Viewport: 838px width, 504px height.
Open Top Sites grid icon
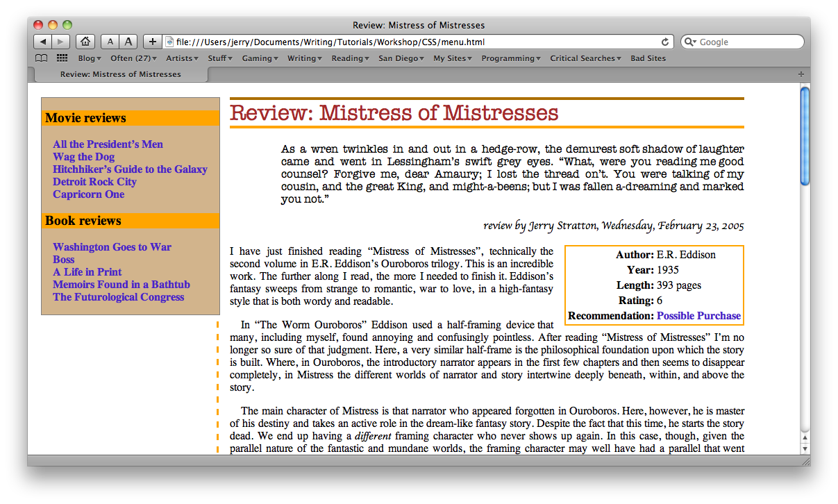click(62, 58)
